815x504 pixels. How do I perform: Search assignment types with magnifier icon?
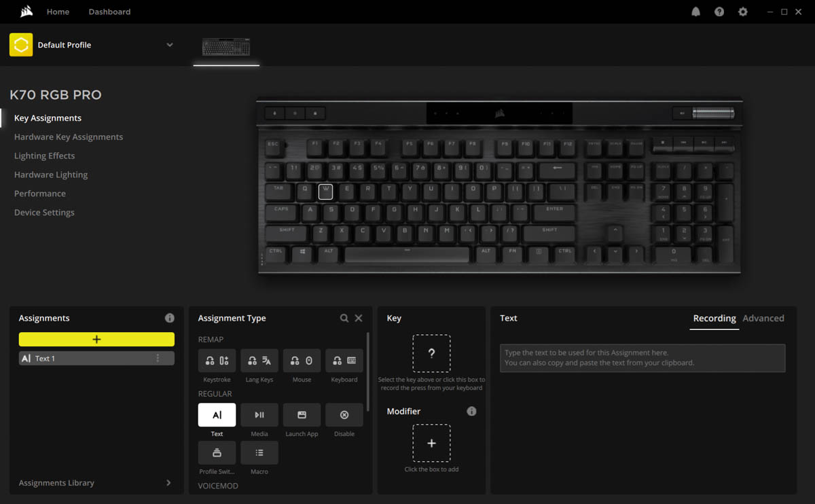point(344,318)
